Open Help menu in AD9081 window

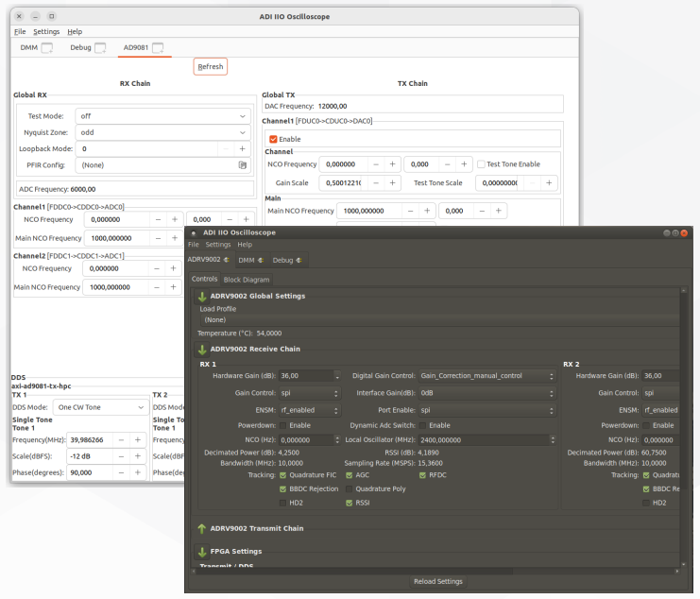tap(75, 32)
